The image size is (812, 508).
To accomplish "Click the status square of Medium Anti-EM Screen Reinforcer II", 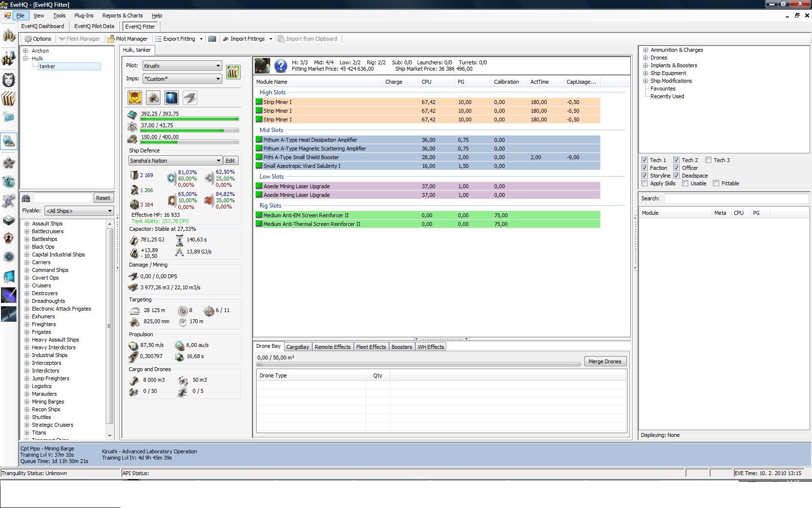I will pos(259,215).
